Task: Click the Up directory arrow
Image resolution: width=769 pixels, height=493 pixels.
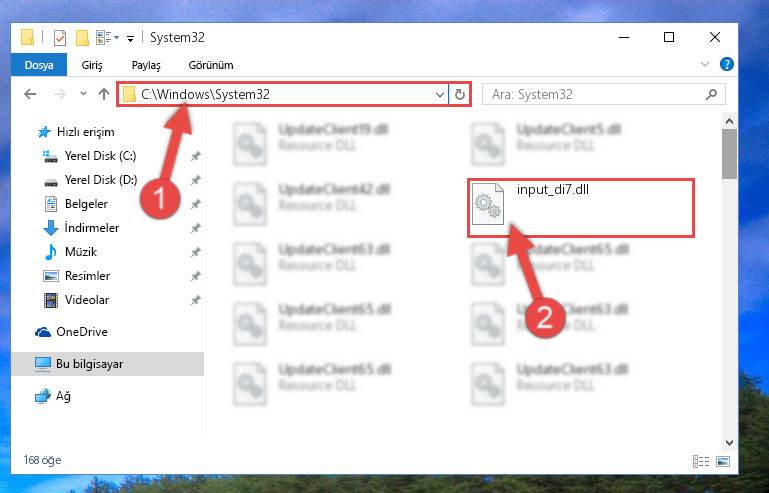Action: point(103,94)
